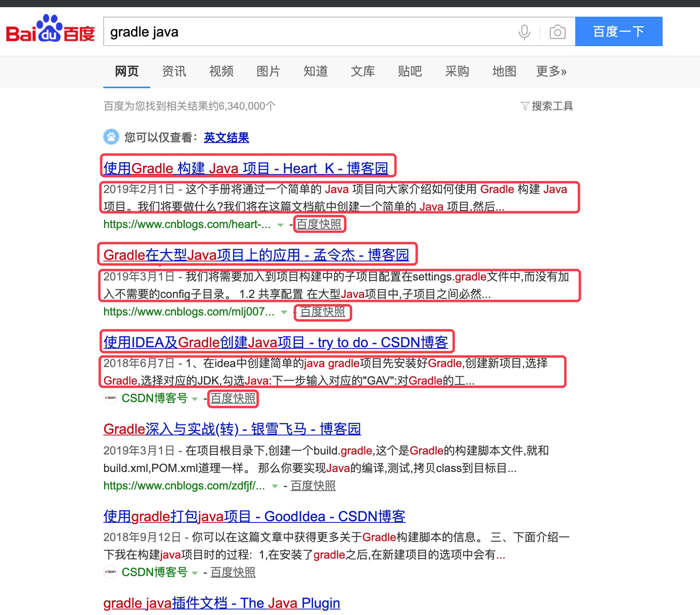This screenshot has height=615, width=700.
Task: Go to the 文库 tab
Action: click(x=363, y=72)
